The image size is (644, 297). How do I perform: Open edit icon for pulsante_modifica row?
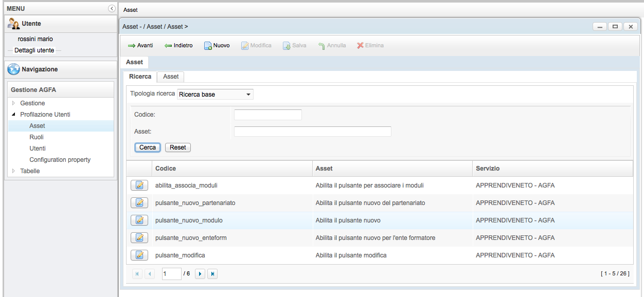pyautogui.click(x=139, y=255)
